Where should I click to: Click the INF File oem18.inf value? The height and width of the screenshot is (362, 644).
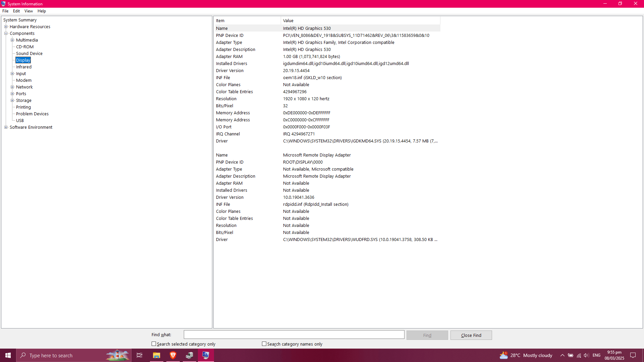pos(312,78)
